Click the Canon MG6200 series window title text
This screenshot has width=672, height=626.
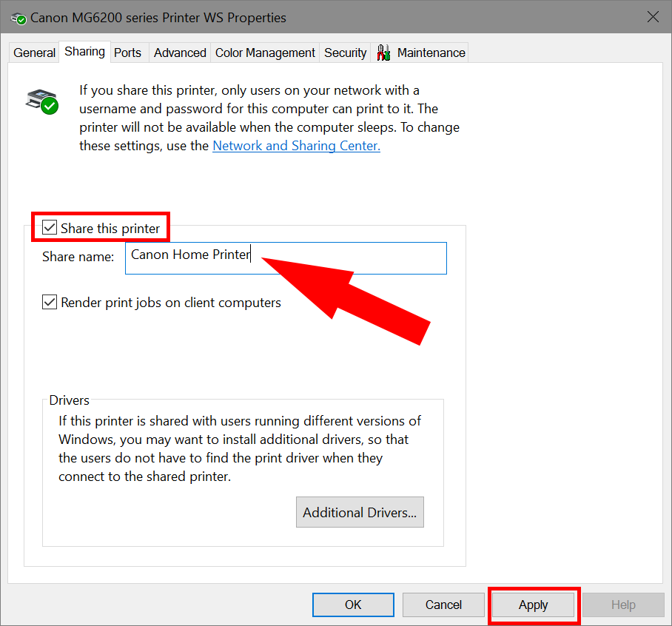[x=158, y=18]
